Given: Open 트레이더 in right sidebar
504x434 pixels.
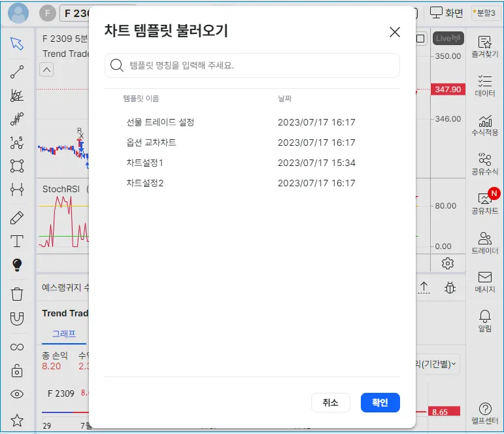Looking at the screenshot, I should (x=484, y=243).
